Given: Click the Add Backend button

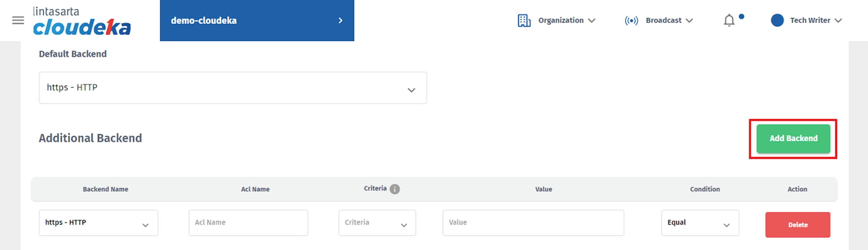Looking at the screenshot, I should click(793, 138).
